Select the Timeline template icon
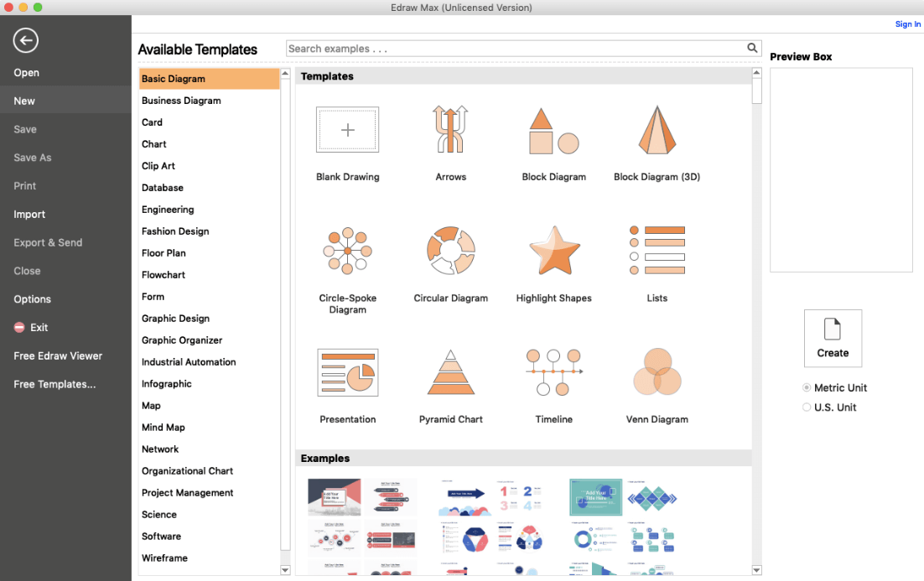Viewport: 924px width, 581px height. point(554,371)
